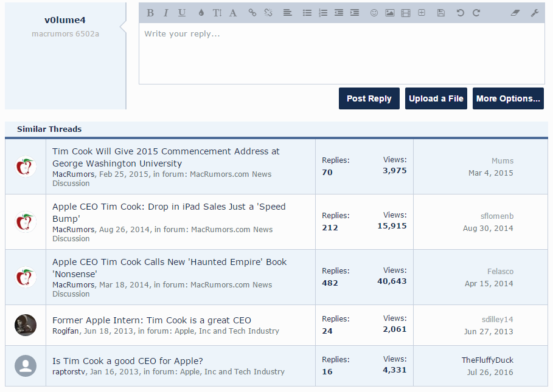Click into the Write your reply field
Screen dimensions: 553x392
(342, 53)
